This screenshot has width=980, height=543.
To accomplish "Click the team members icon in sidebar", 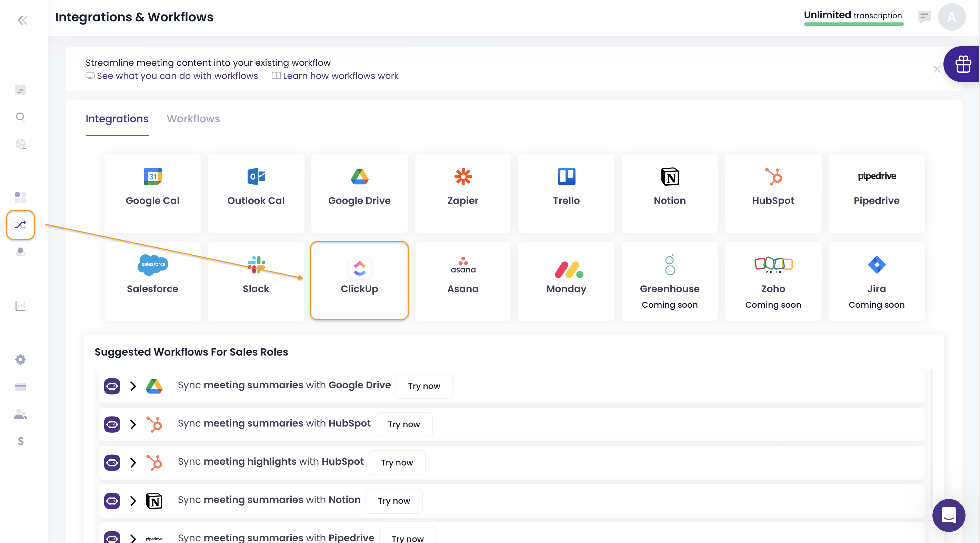I will pyautogui.click(x=21, y=414).
